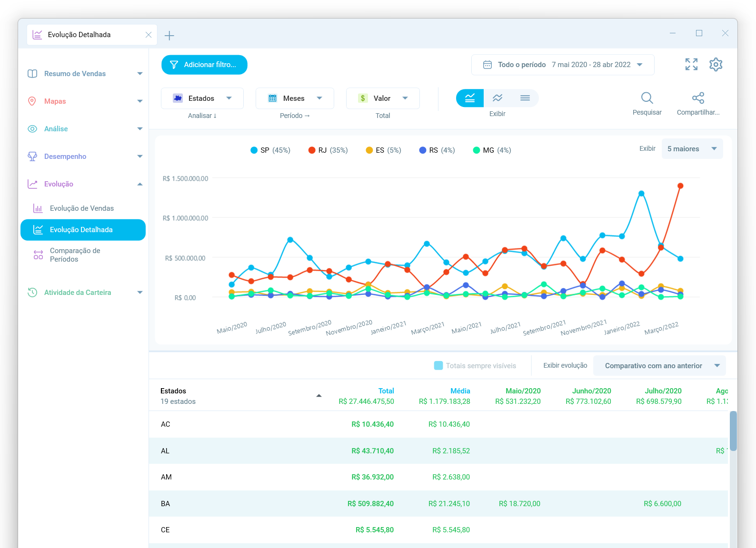Image resolution: width=756 pixels, height=548 pixels.
Task: Close the Evolução Detalhada tab
Action: tap(149, 35)
